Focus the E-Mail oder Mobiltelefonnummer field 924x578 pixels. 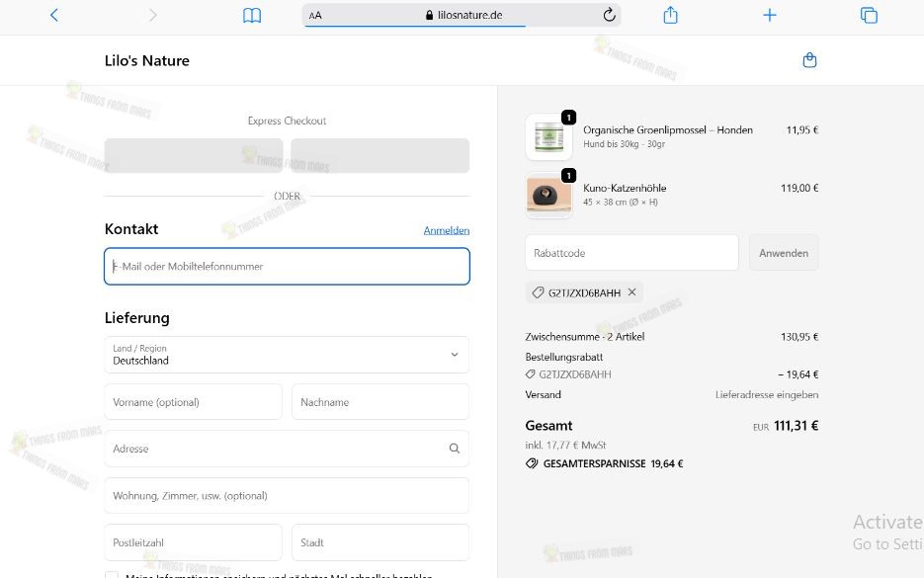click(x=287, y=267)
